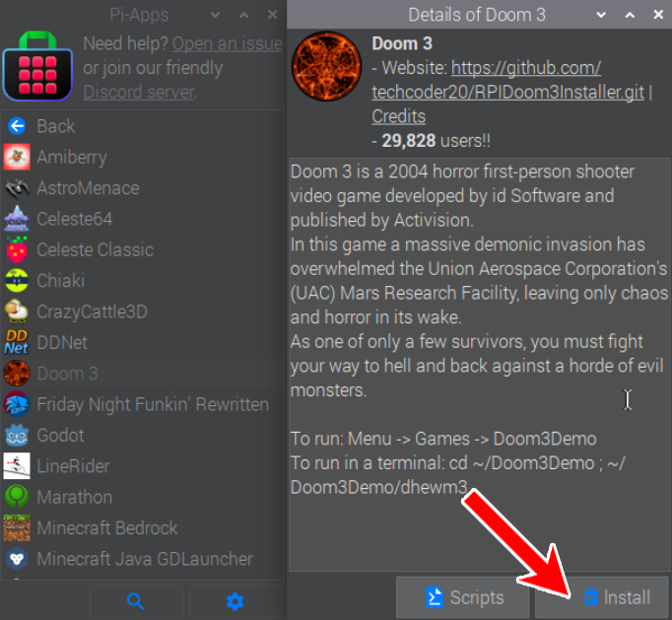The image size is (672, 620).
Task: Select LineRider in the app list
Action: point(73,466)
